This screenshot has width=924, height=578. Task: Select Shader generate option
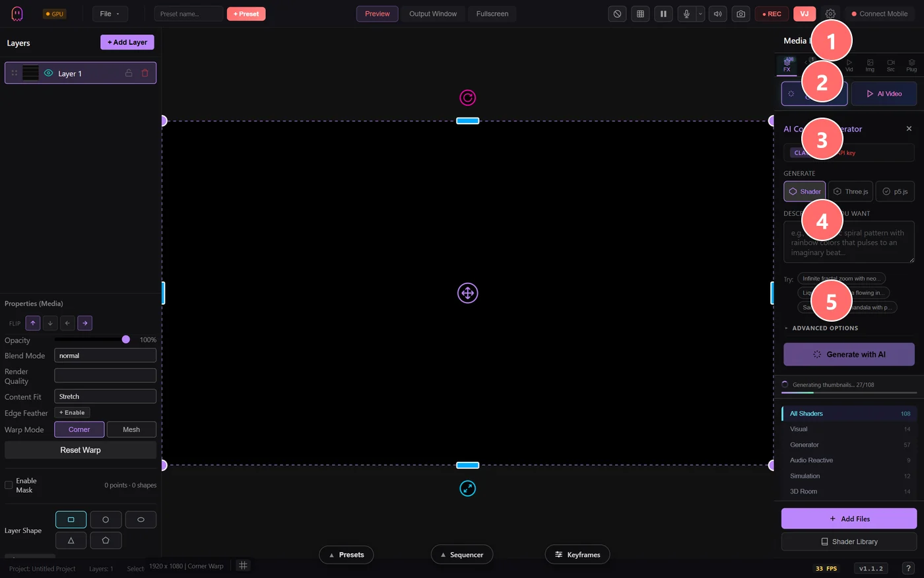tap(805, 192)
